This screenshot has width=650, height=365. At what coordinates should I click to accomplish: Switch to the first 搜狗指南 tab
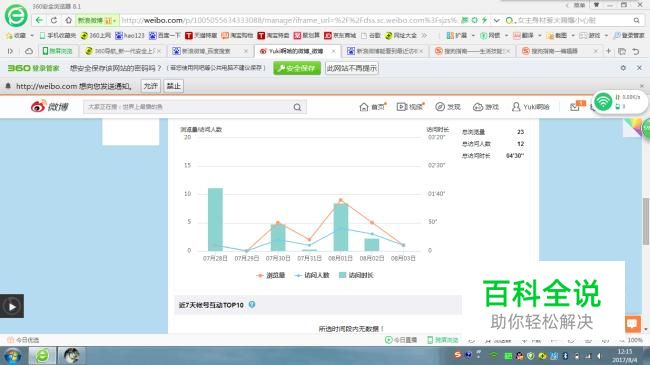click(472, 51)
